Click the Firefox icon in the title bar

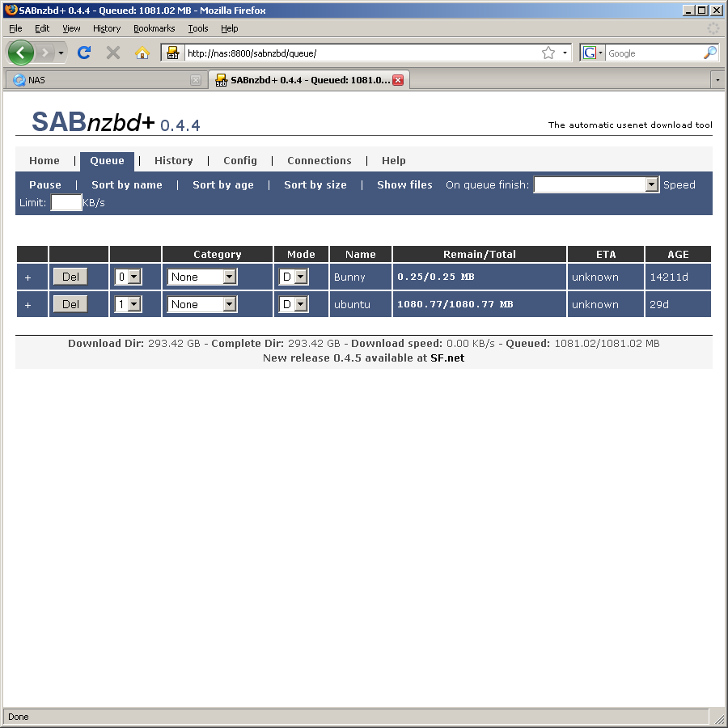[11, 10]
